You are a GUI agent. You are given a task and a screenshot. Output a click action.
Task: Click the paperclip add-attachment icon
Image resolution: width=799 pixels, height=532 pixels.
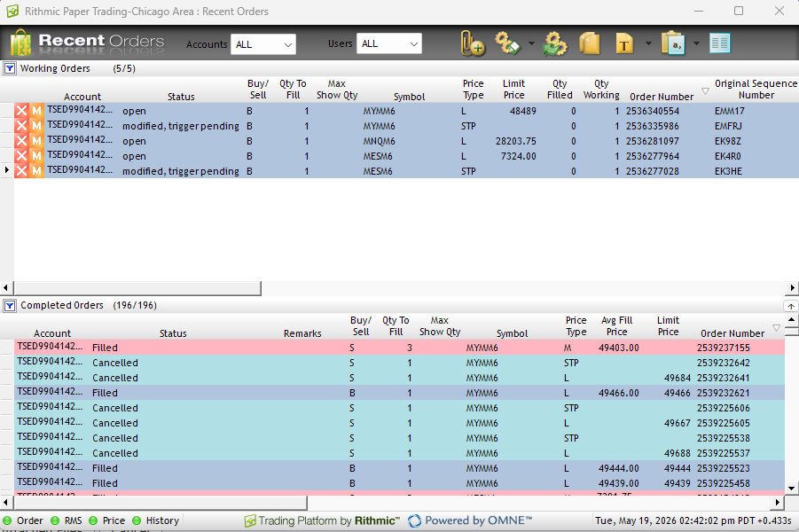(473, 43)
